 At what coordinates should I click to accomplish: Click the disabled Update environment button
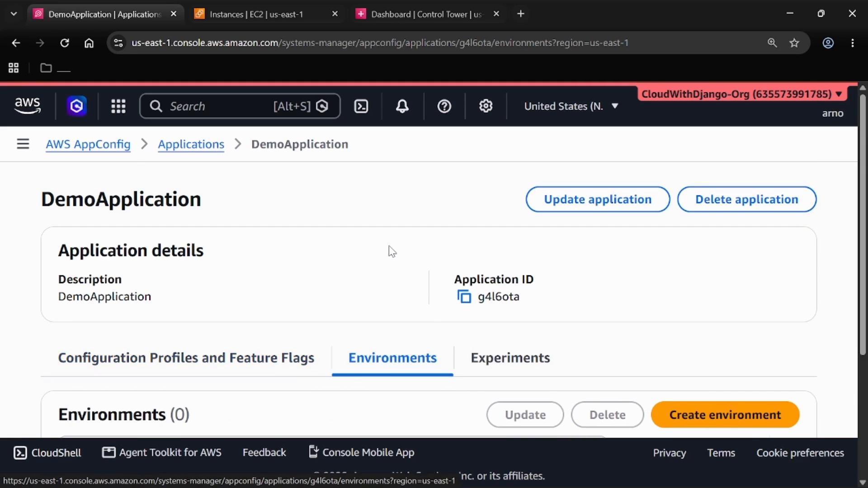pyautogui.click(x=525, y=415)
